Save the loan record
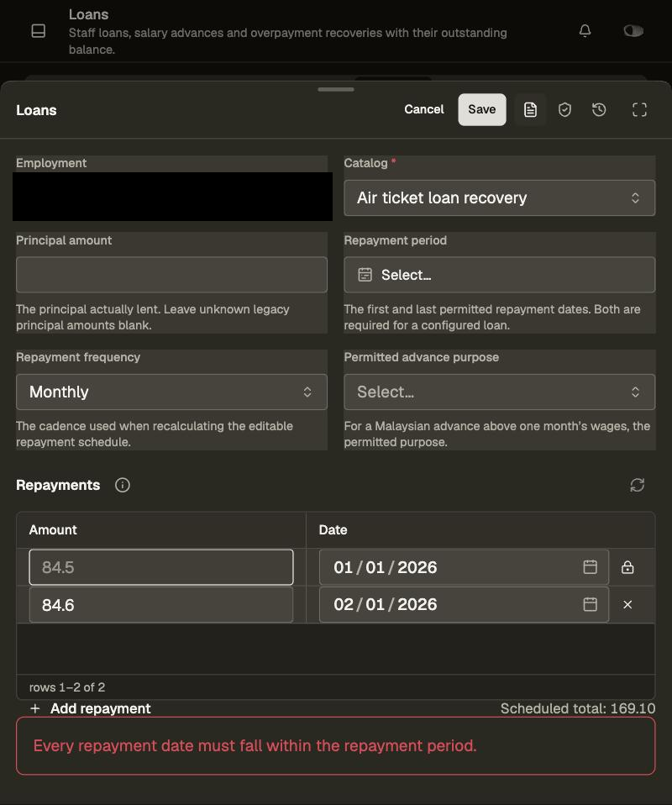Screen dimensions: 672x805 point(481,109)
